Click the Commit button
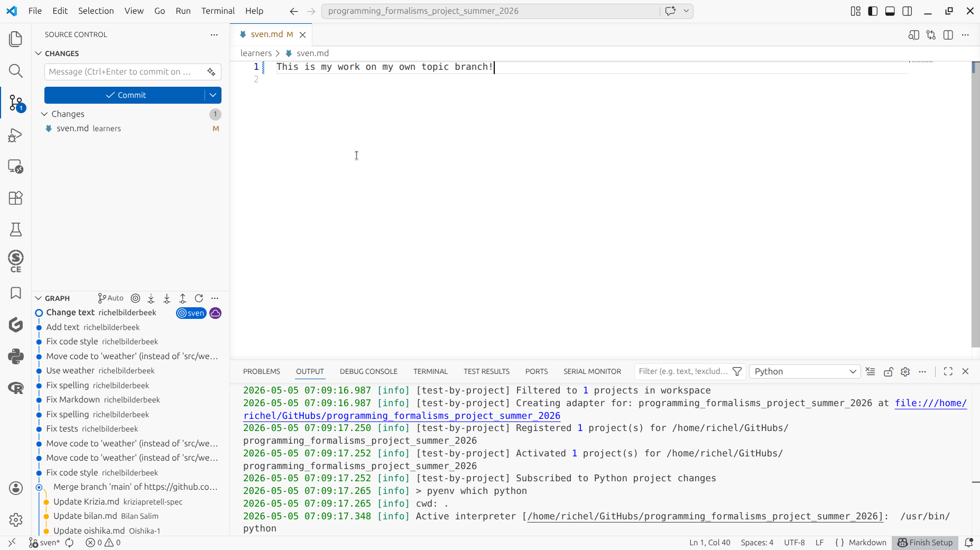The height and width of the screenshot is (550, 980). (x=125, y=95)
